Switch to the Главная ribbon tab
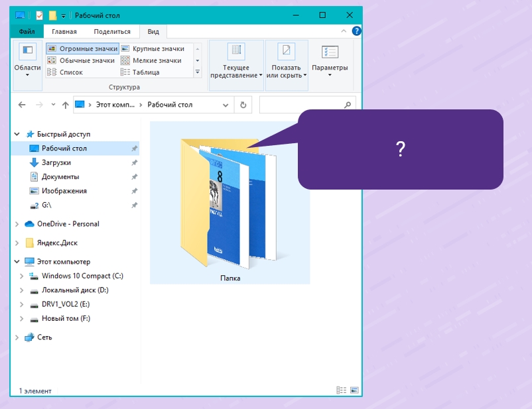 64,31
